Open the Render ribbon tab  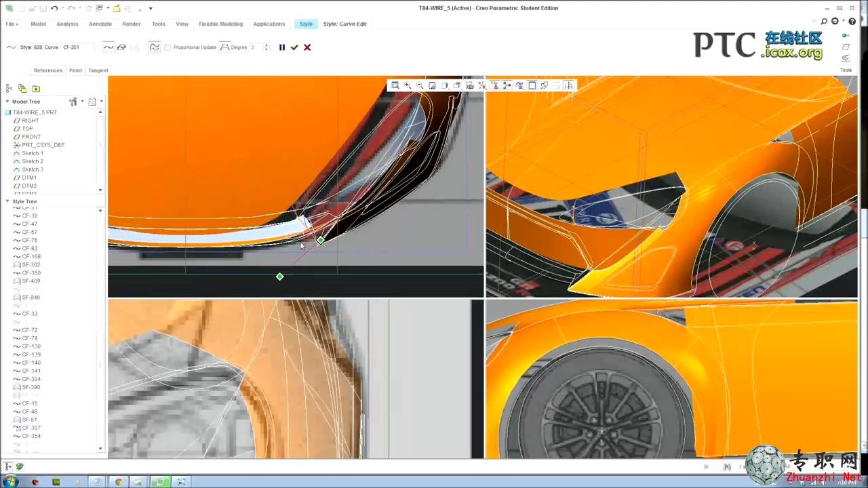pos(132,24)
